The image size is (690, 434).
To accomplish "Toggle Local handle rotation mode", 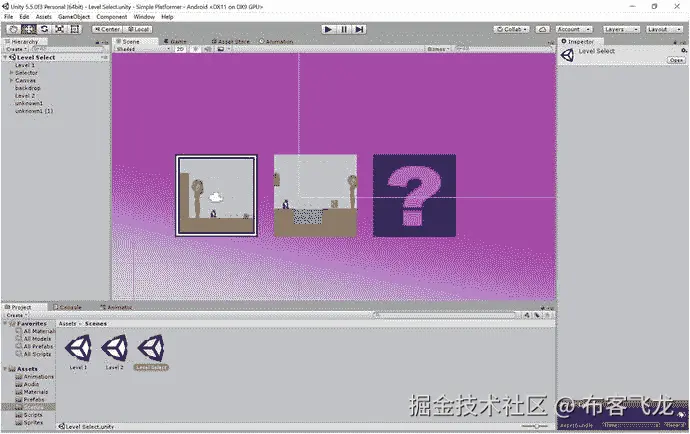I will [x=138, y=29].
